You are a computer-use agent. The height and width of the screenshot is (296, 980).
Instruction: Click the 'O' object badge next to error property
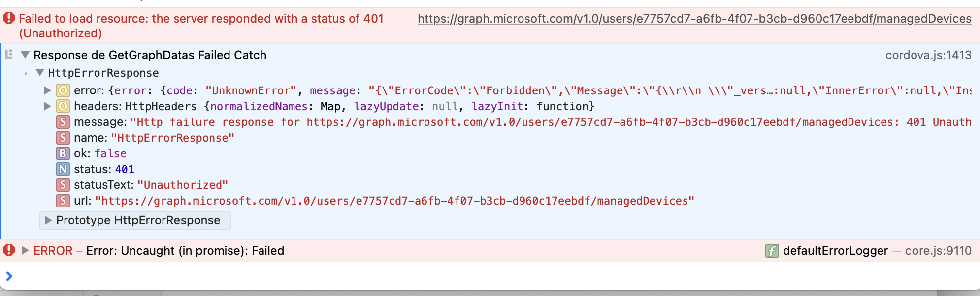click(63, 90)
